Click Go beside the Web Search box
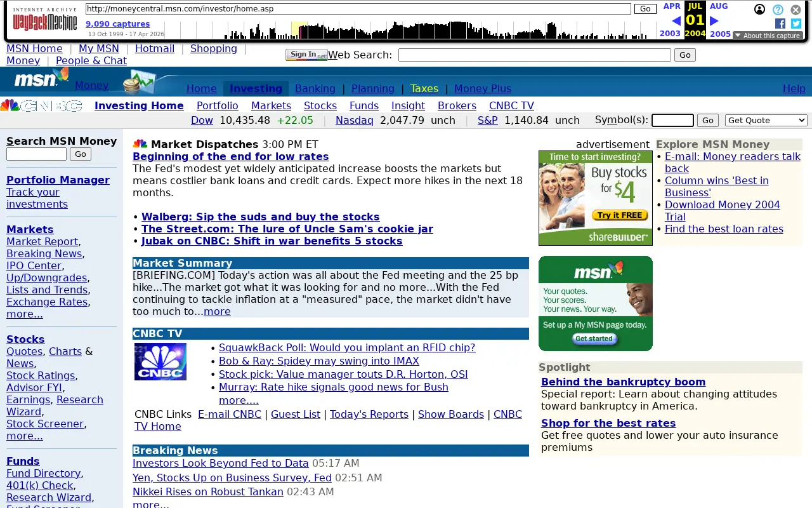Screen dimensions: 812x508 [x=685, y=55]
